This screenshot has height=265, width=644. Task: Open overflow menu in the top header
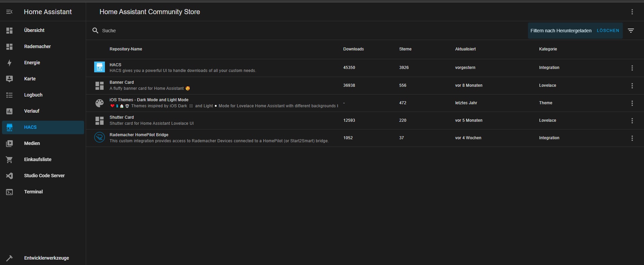pyautogui.click(x=632, y=12)
